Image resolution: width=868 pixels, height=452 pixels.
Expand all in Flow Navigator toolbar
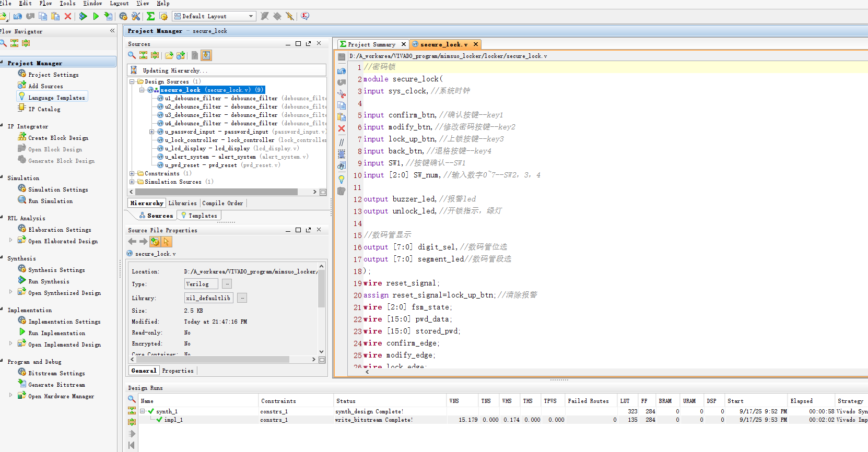(26, 43)
